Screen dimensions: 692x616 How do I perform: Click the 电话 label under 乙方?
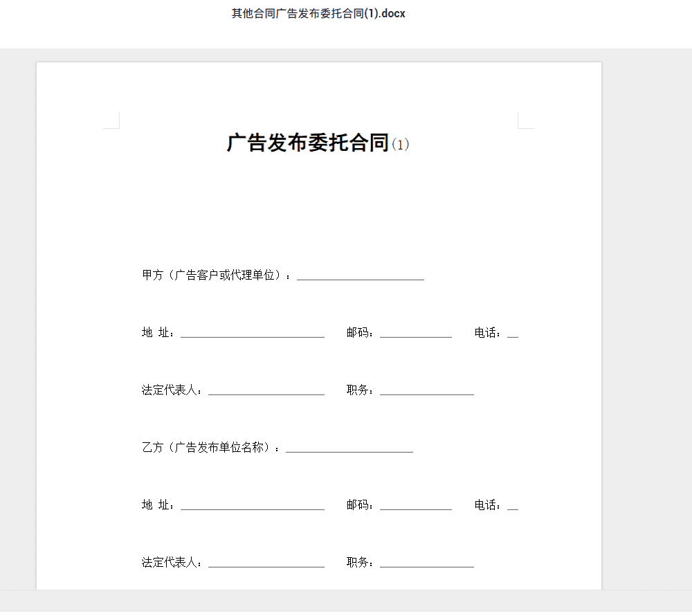[487, 505]
